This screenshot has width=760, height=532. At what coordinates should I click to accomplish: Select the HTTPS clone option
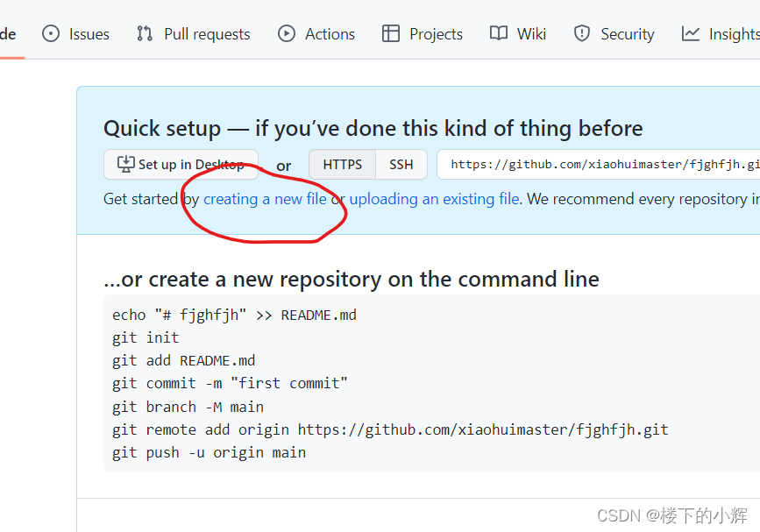[342, 164]
